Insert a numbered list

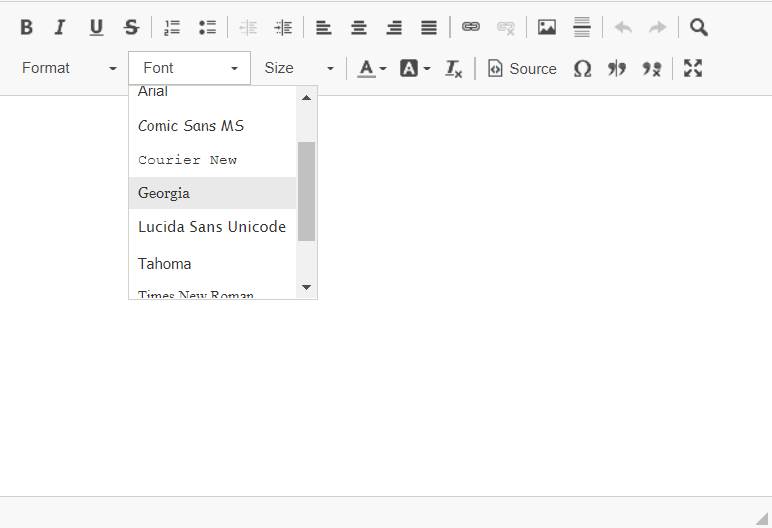pyautogui.click(x=172, y=27)
